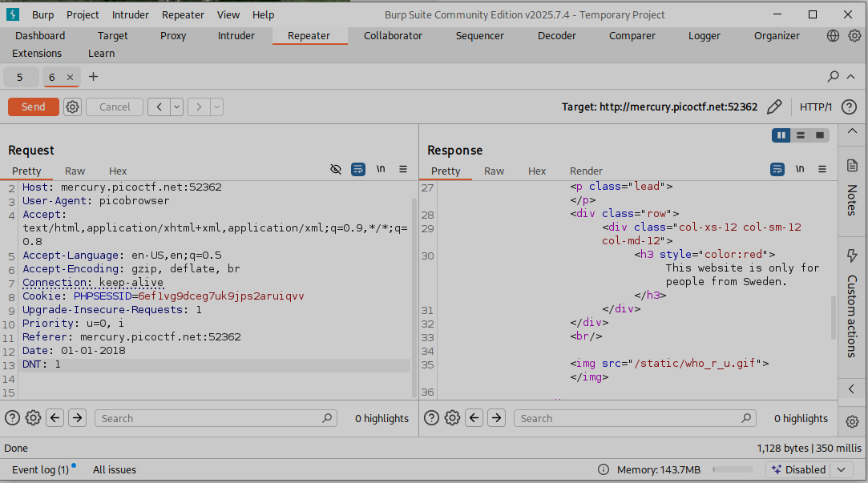The image size is (868, 483).
Task: Open the search icon in Repeater tab bar
Action: pos(833,77)
